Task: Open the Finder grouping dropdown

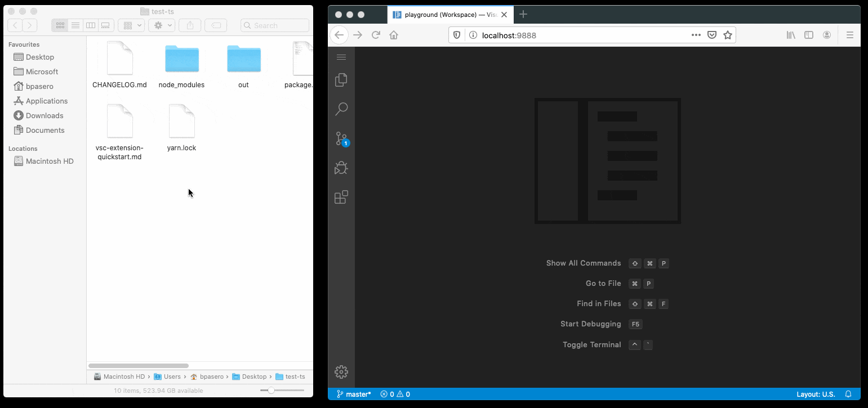Action: [131, 25]
